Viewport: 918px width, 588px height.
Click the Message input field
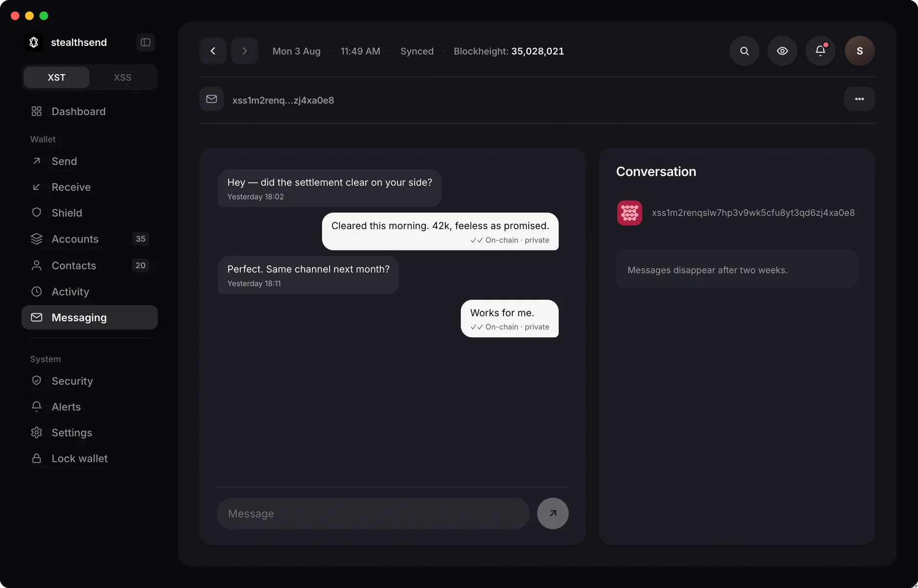pyautogui.click(x=373, y=514)
